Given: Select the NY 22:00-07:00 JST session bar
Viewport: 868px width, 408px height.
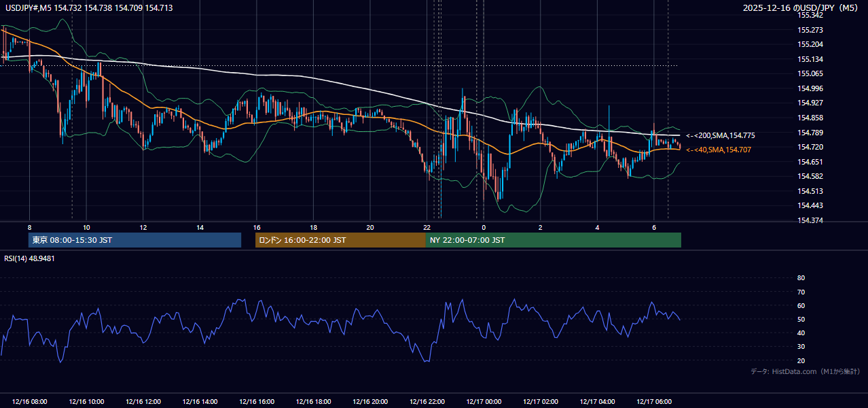Looking at the screenshot, I should coord(554,240).
